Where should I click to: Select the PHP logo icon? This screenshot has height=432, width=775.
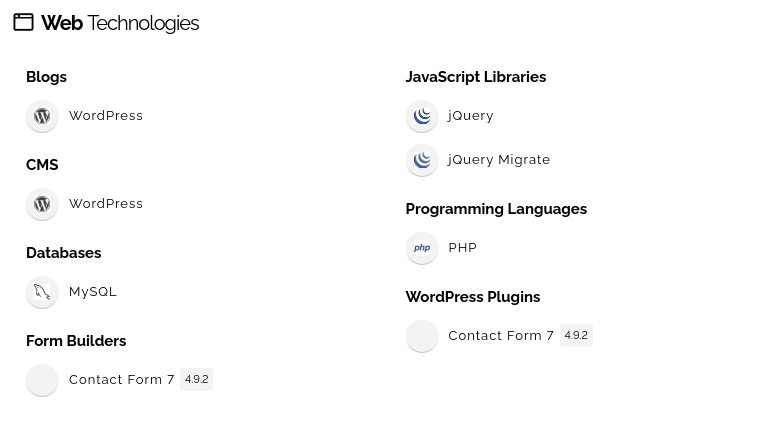tap(422, 248)
